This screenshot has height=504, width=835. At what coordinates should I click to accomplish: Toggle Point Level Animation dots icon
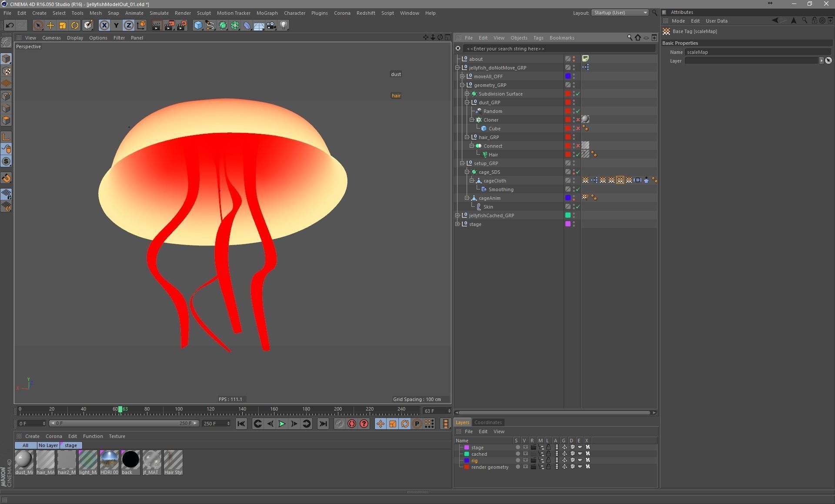pyautogui.click(x=429, y=424)
